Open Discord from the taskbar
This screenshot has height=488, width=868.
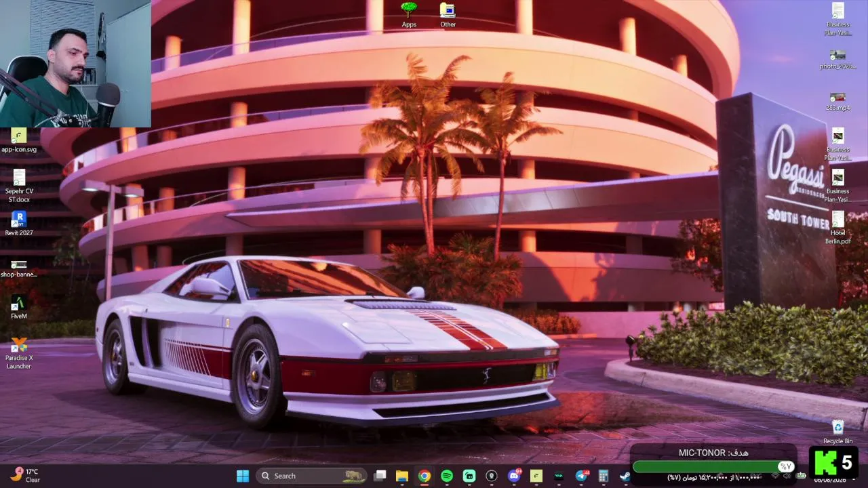514,476
